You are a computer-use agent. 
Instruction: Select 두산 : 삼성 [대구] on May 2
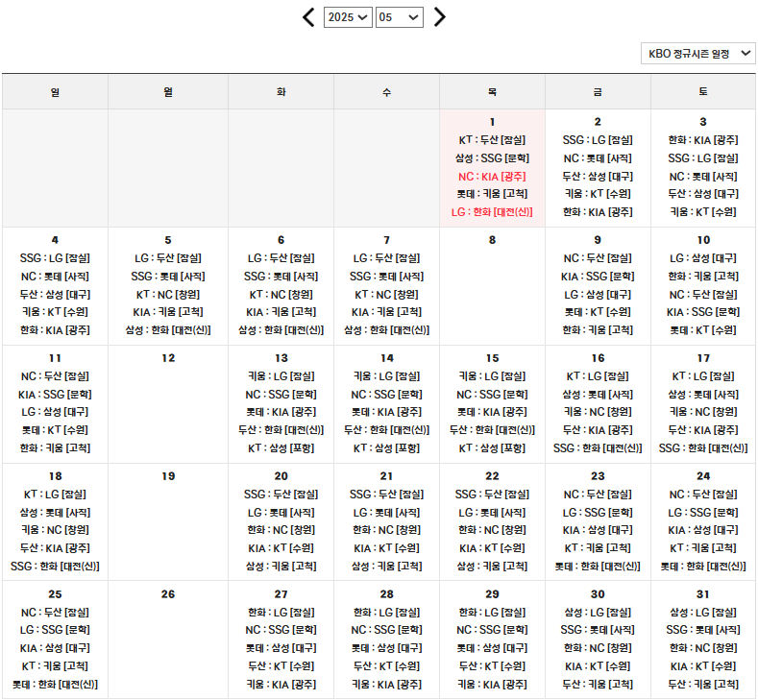coord(598,177)
